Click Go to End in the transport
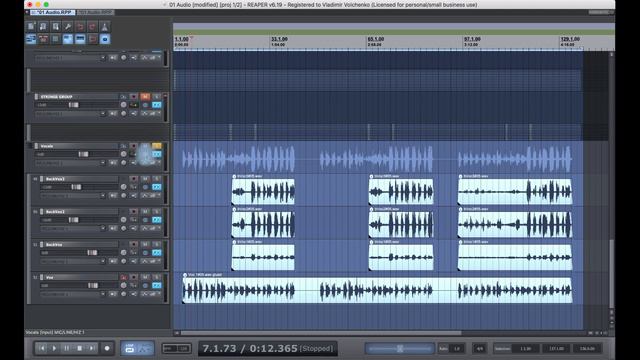 coord(92,348)
